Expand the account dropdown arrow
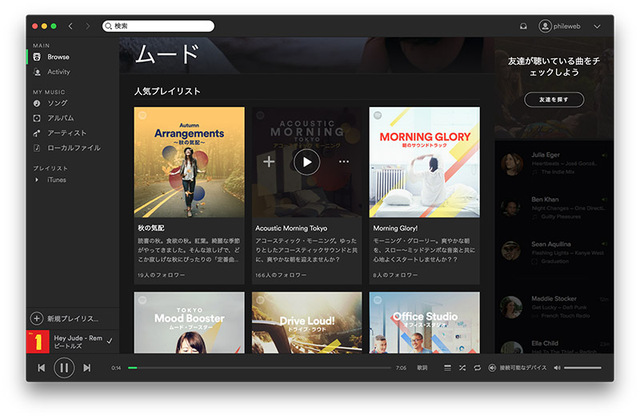 [597, 27]
